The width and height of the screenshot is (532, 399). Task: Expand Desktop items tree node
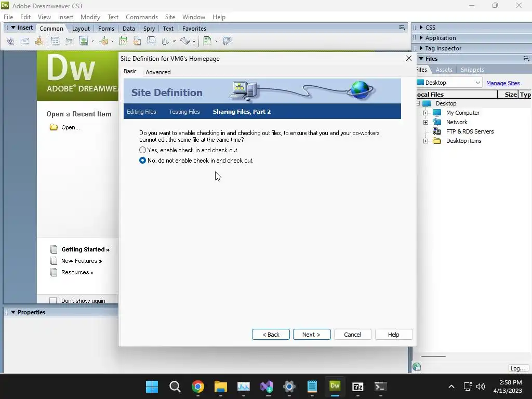coord(425,141)
